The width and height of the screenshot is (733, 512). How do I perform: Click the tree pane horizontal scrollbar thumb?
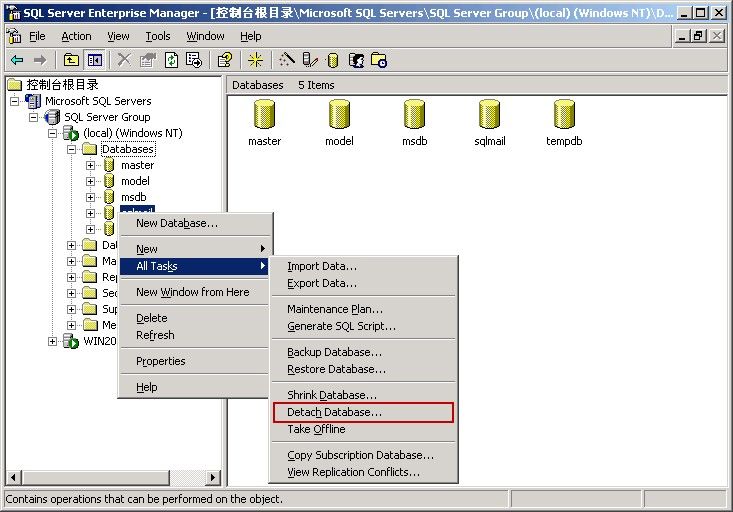point(95,477)
